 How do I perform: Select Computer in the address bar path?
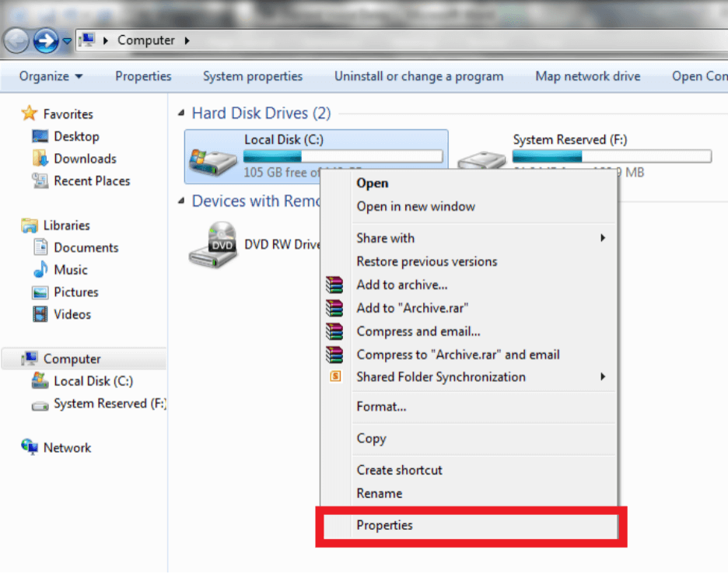145,40
